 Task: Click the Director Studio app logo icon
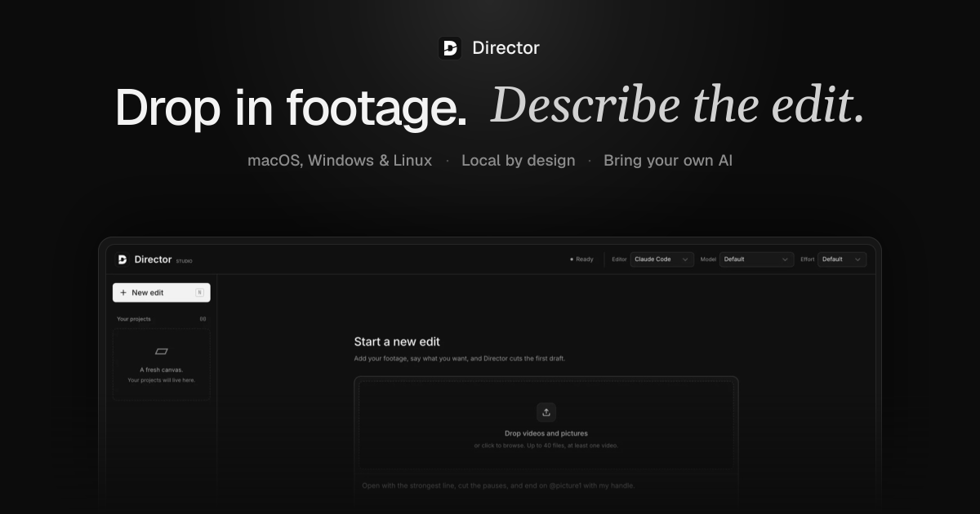[x=122, y=259]
